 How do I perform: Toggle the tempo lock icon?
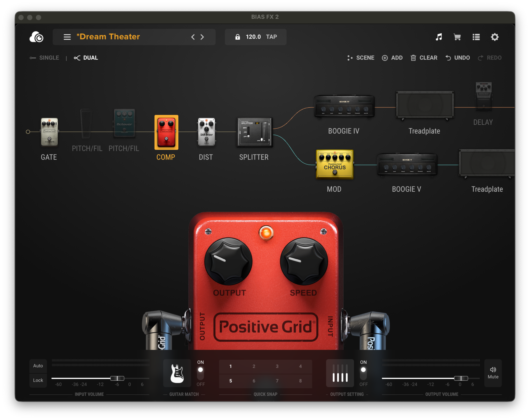point(237,37)
